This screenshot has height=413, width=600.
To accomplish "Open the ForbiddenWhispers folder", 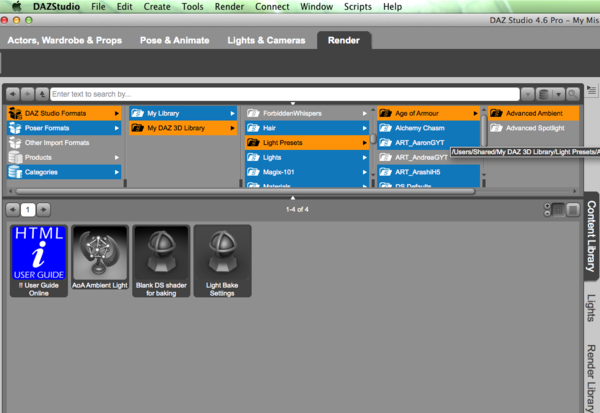I will coord(307,113).
